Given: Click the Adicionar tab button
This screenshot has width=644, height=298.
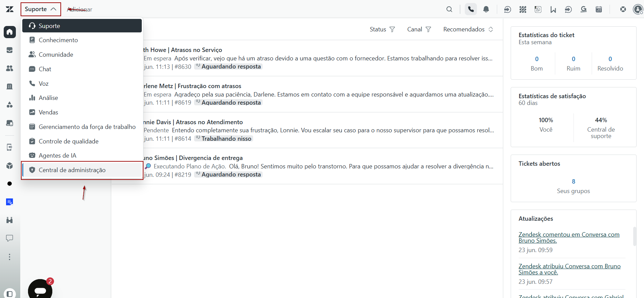Looking at the screenshot, I should 80,9.
